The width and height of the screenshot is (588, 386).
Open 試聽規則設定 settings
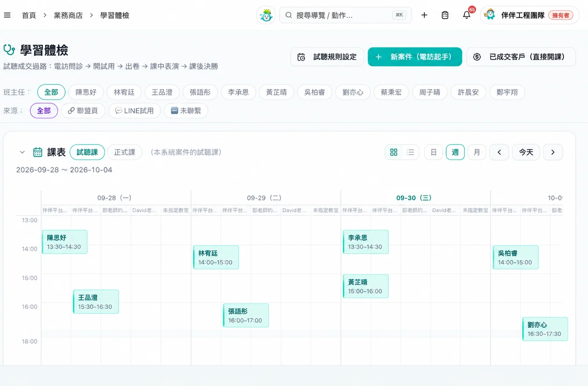pos(327,57)
